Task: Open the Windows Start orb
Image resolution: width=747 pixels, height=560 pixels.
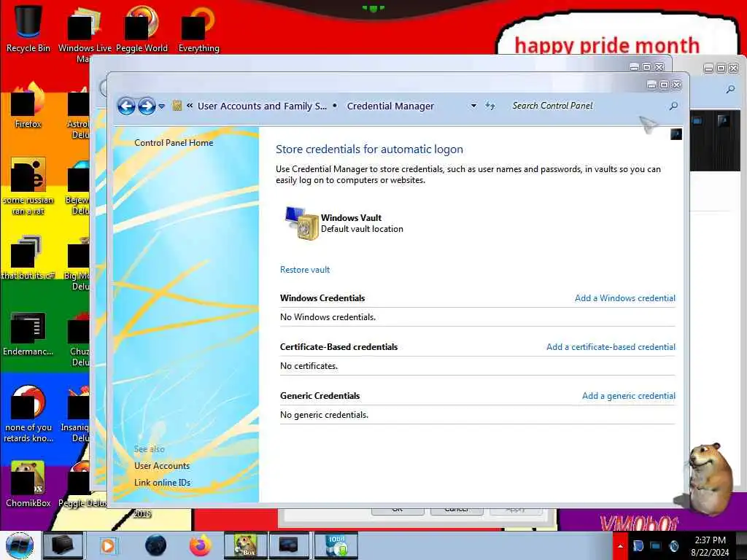Action: click(x=20, y=545)
